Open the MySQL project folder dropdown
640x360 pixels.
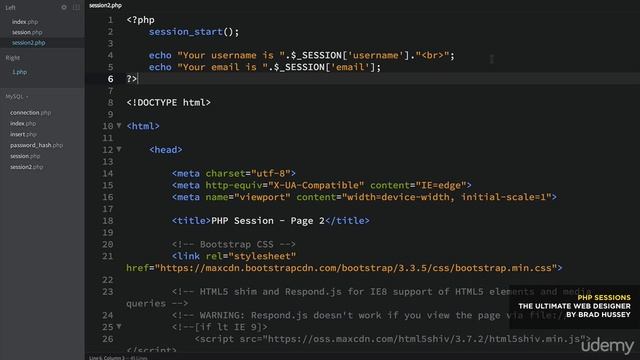[17, 97]
